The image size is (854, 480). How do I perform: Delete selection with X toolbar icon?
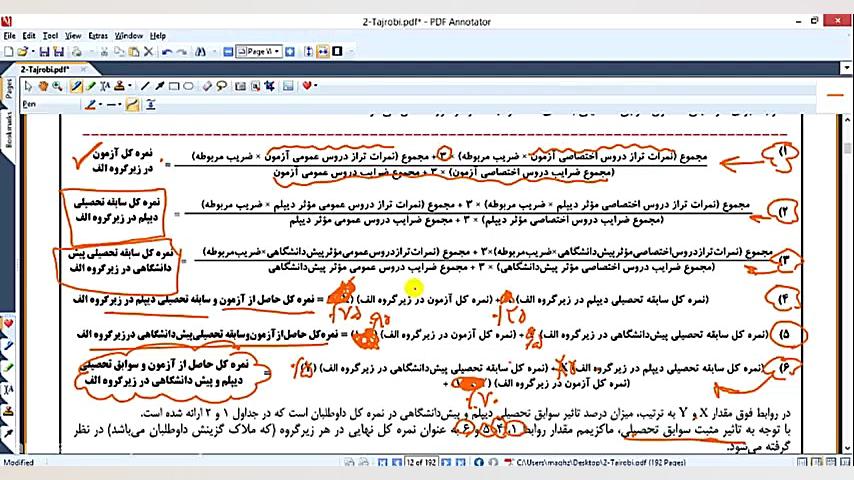(148, 52)
